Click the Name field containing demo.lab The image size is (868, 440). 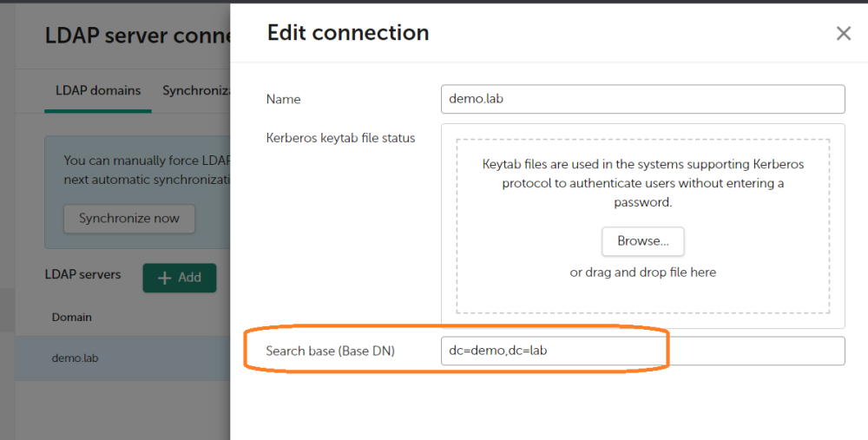642,99
